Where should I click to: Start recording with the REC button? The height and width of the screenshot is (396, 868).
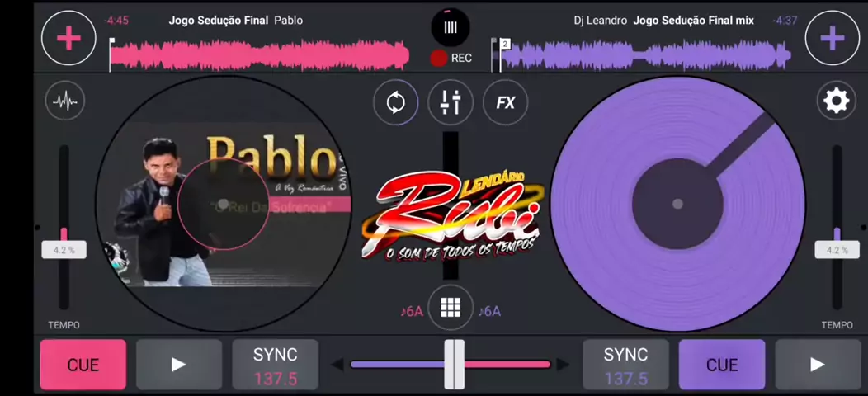451,58
